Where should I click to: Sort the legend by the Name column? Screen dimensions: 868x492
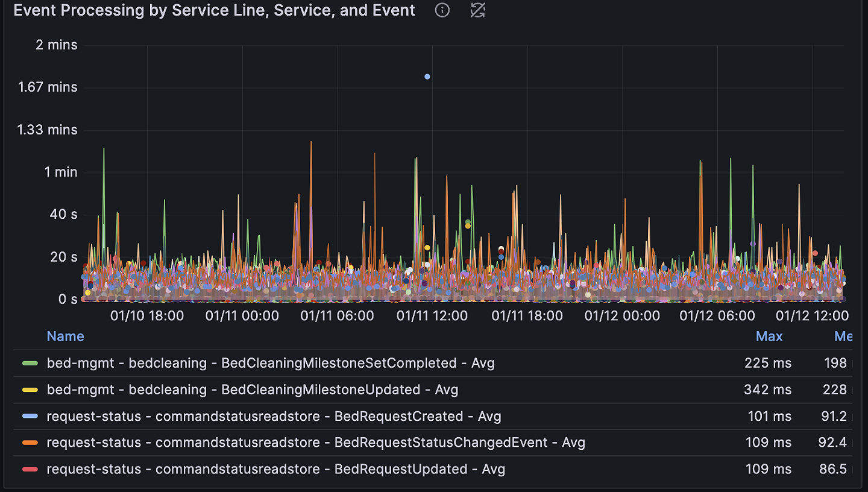66,336
